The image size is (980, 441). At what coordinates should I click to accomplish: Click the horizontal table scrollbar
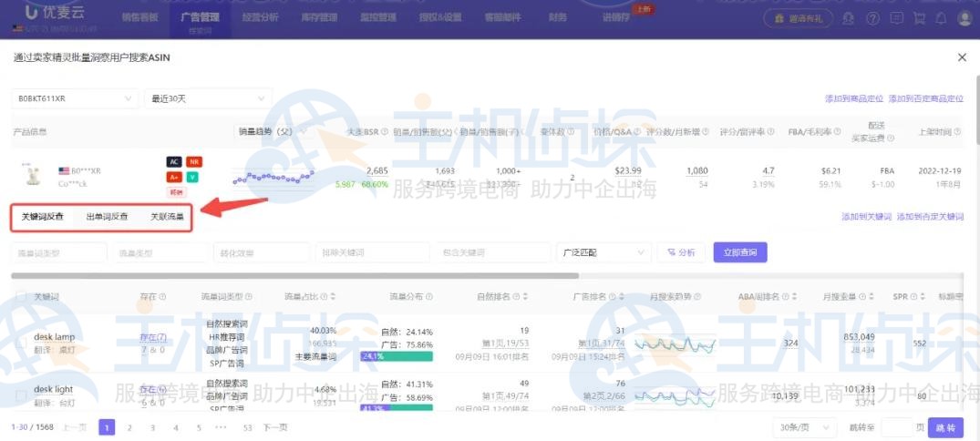point(295,275)
